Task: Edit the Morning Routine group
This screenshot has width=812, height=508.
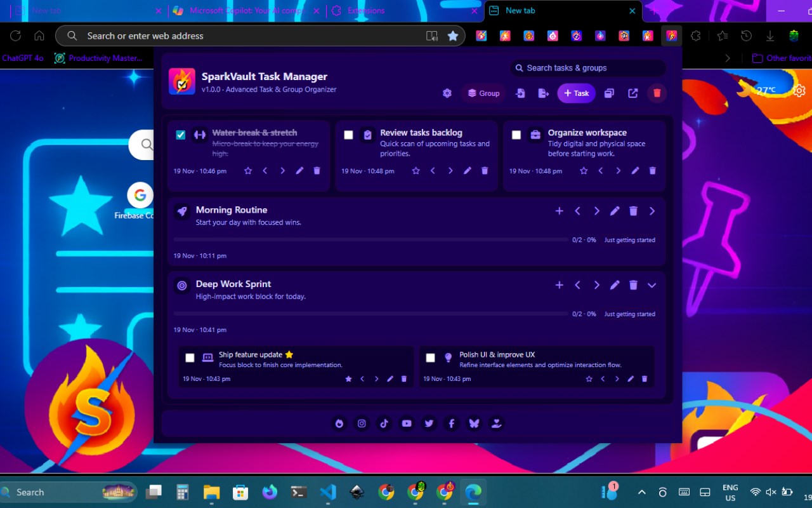Action: click(615, 211)
